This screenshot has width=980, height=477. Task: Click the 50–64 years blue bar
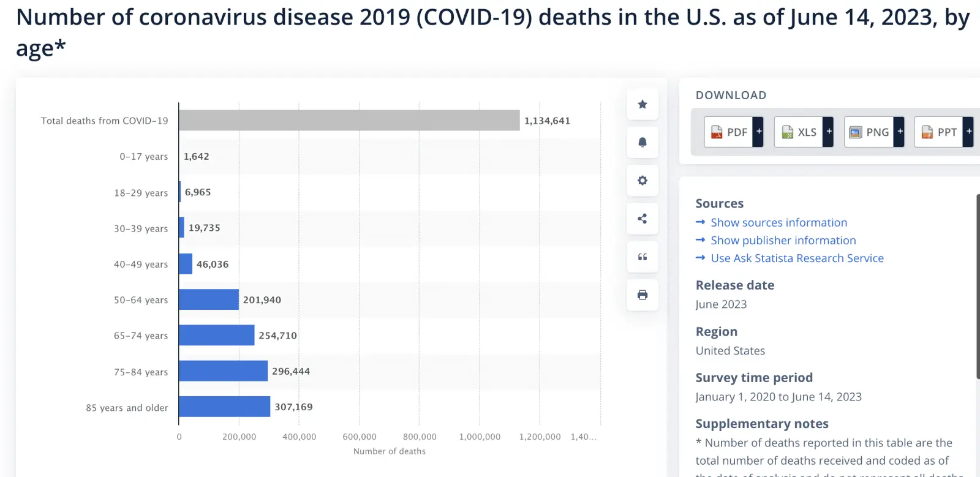point(209,299)
